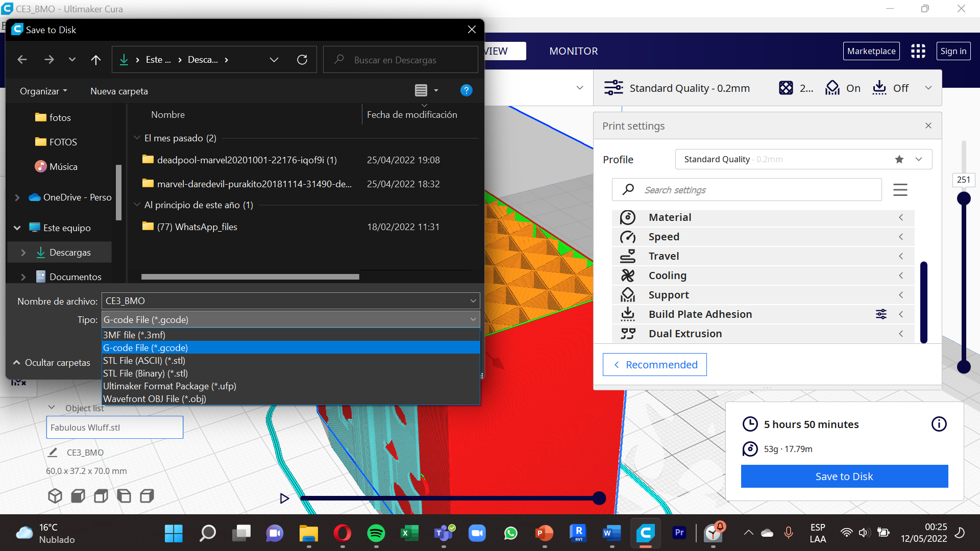Click the layer slider top handle
Screen dimensions: 980x551
964,198
